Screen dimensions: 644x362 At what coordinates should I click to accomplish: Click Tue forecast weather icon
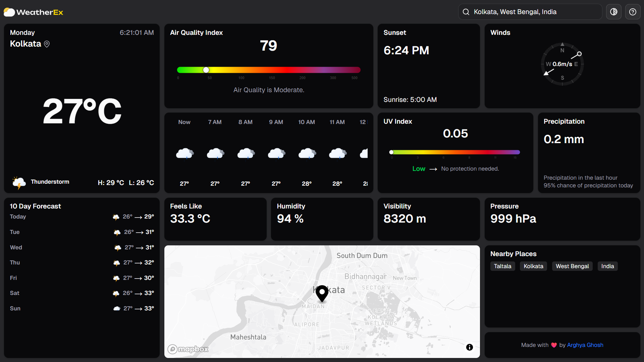[x=117, y=233]
